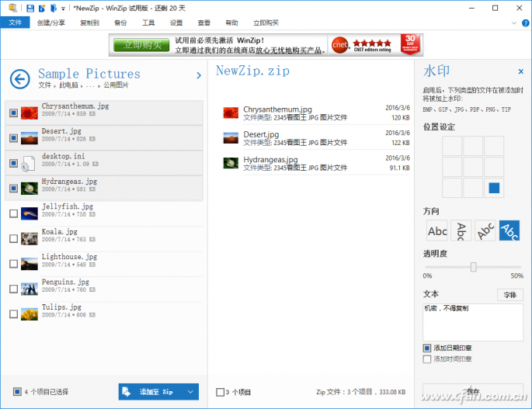Click the blue help question mark icon
The width and height of the screenshot is (532, 409).
[525, 23]
